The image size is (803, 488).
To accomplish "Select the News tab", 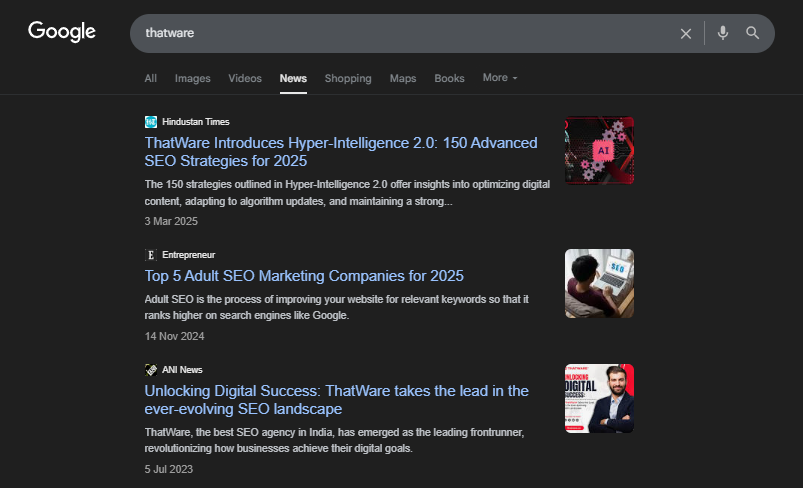I will [293, 78].
